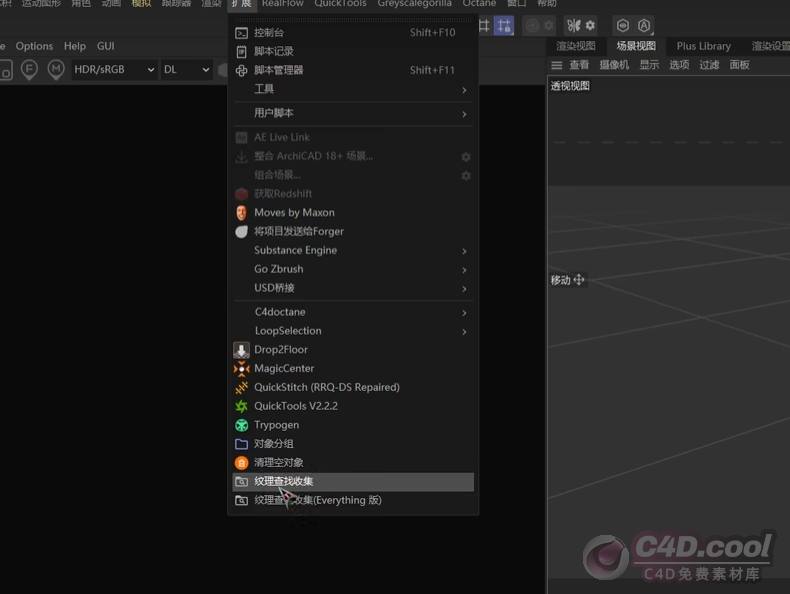The width and height of the screenshot is (790, 594).
Task: Click the 脚本管理器 icon
Action: pos(241,71)
